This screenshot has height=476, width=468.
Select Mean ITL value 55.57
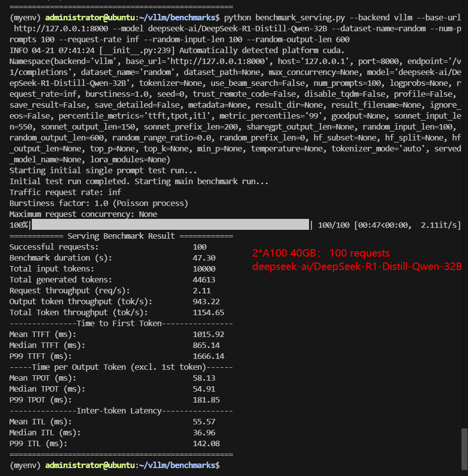tap(204, 422)
